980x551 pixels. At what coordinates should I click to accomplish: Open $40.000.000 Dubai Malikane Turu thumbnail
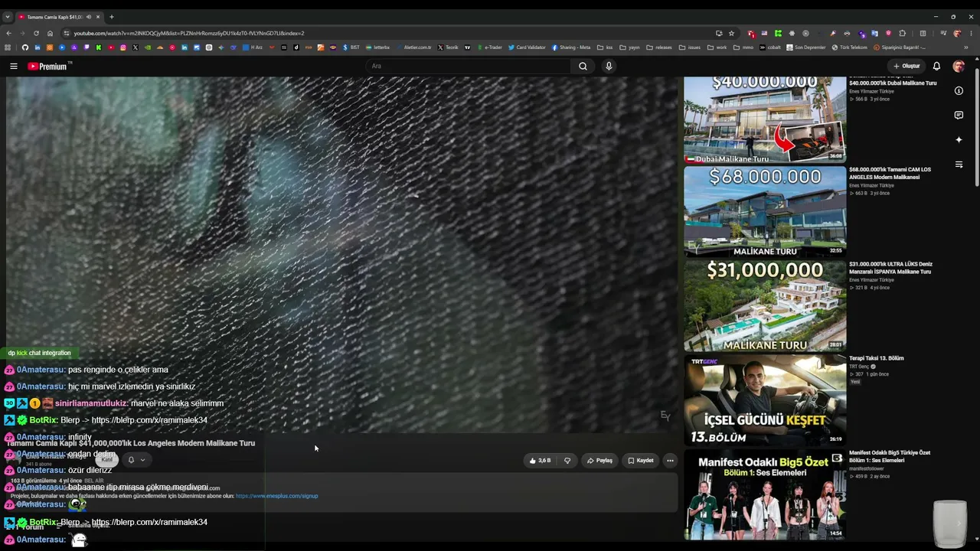765,119
